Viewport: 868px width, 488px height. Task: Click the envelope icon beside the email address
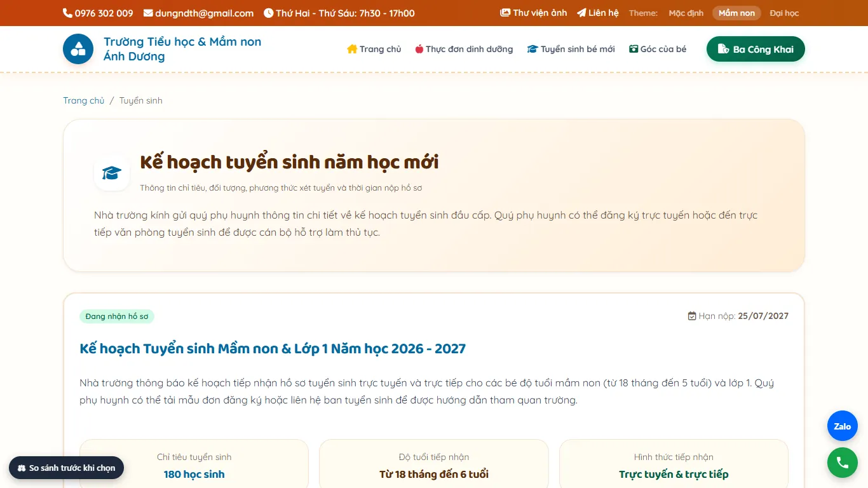point(148,13)
